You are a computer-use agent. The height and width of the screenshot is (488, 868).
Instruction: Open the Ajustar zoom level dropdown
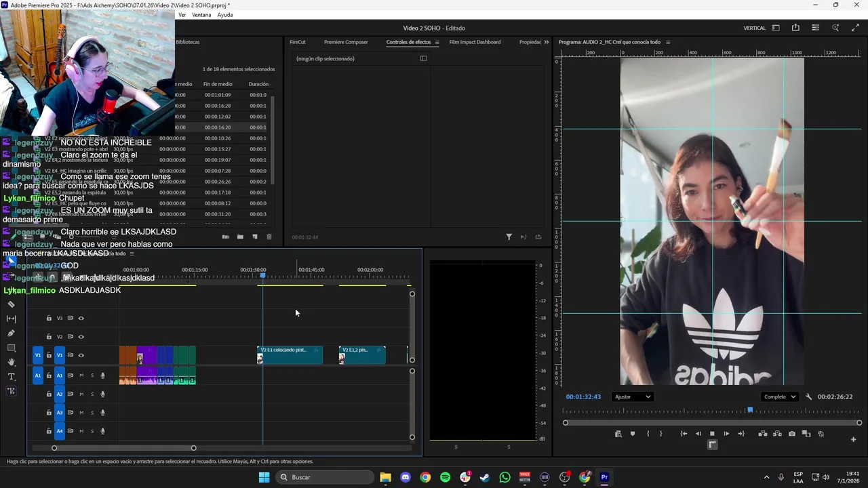pos(632,396)
